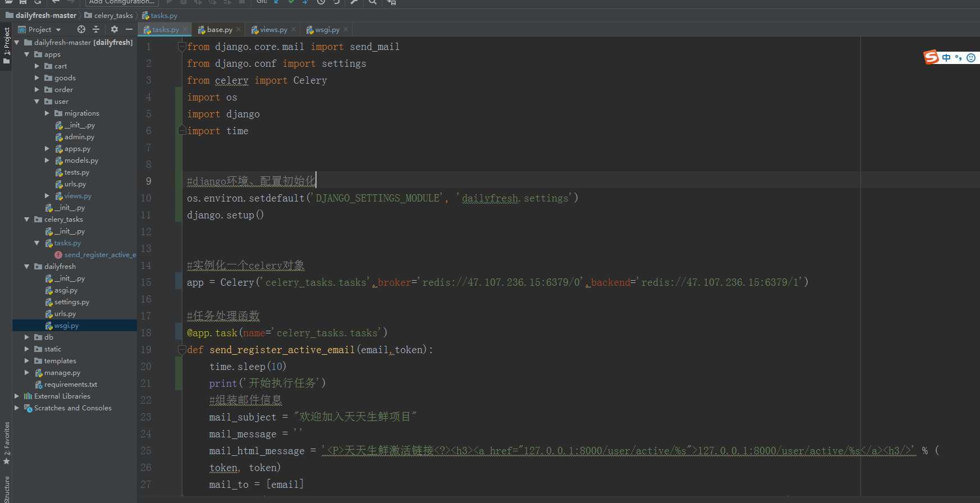Close the tasks.py editor tab

(x=185, y=30)
